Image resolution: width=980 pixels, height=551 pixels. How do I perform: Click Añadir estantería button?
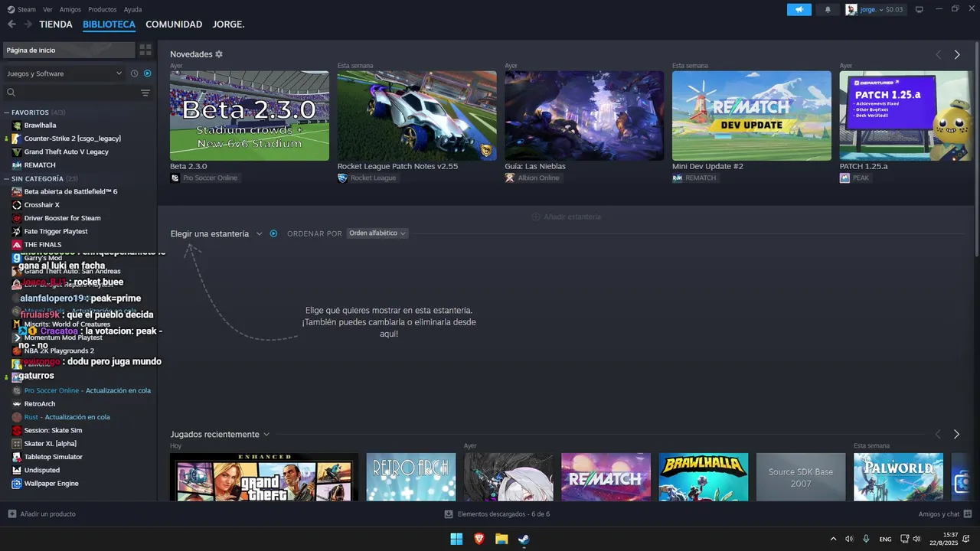(x=567, y=217)
